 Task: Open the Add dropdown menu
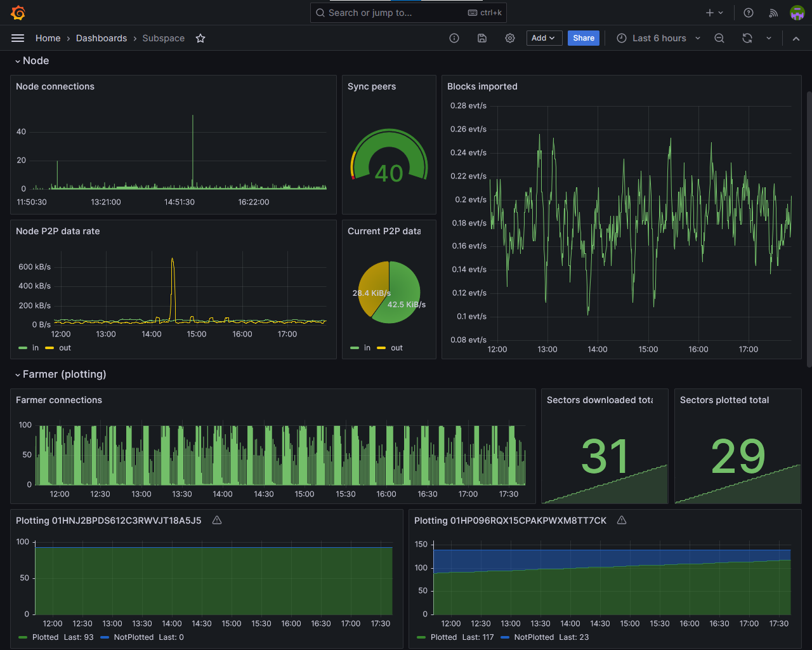tap(544, 38)
